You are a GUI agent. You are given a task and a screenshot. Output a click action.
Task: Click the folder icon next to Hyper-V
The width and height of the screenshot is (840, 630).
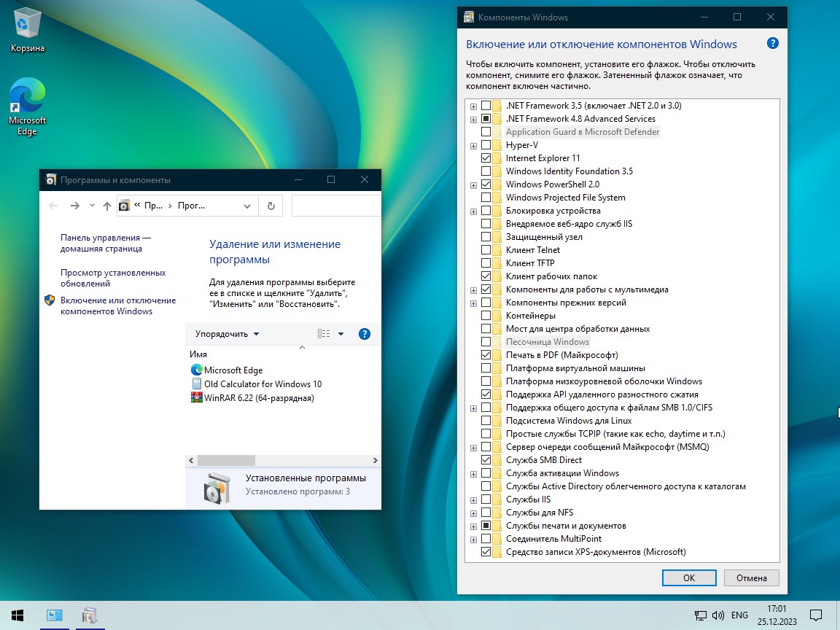pyautogui.click(x=497, y=145)
